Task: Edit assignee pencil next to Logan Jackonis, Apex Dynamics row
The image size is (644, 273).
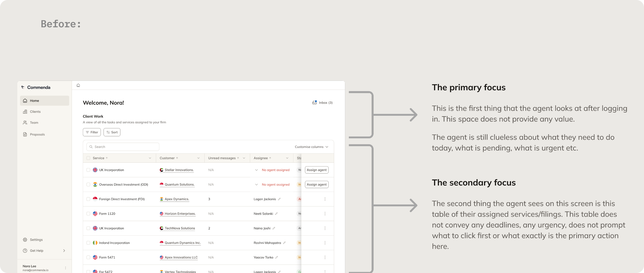Action: (279, 199)
